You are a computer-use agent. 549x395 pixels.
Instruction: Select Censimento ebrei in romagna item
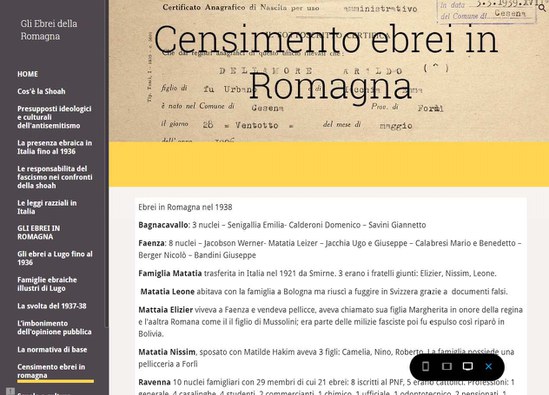click(51, 371)
